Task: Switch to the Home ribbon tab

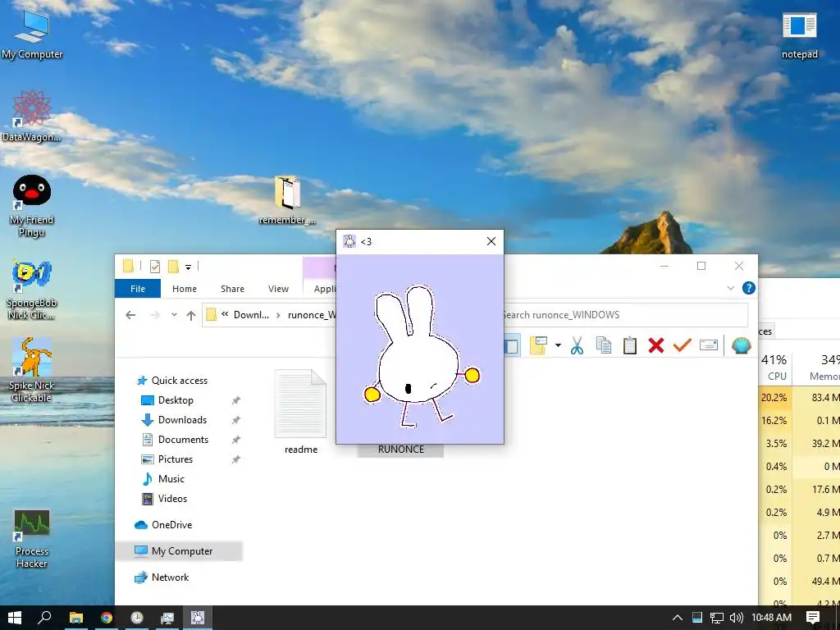Action: pyautogui.click(x=185, y=288)
